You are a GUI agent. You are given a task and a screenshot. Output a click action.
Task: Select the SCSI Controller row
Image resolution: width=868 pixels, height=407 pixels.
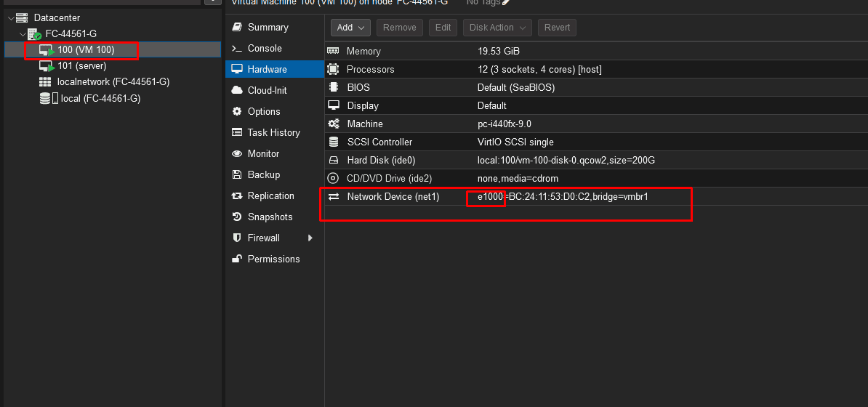pos(596,142)
